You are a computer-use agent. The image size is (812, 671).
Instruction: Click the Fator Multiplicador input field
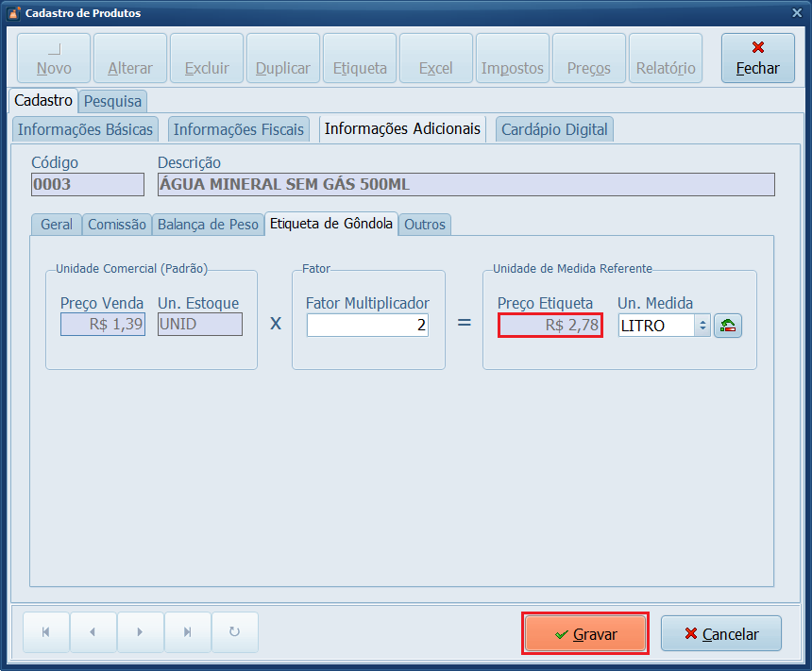(x=367, y=326)
